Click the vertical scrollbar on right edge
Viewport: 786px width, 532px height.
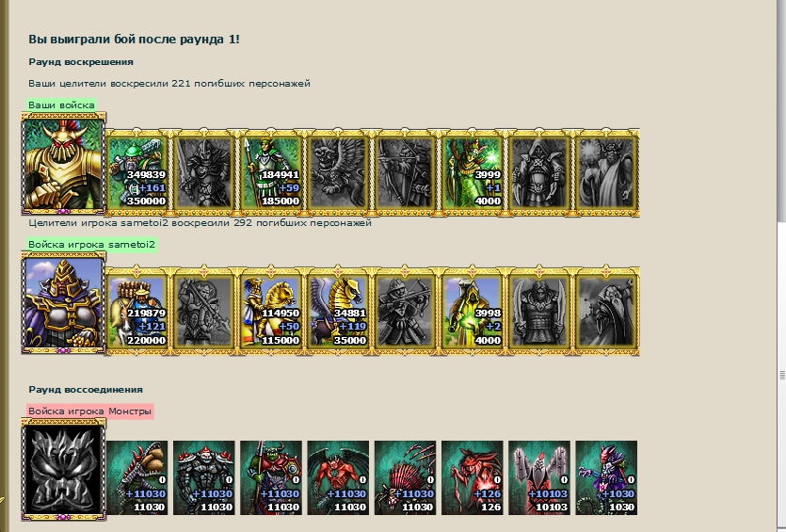tap(782, 266)
